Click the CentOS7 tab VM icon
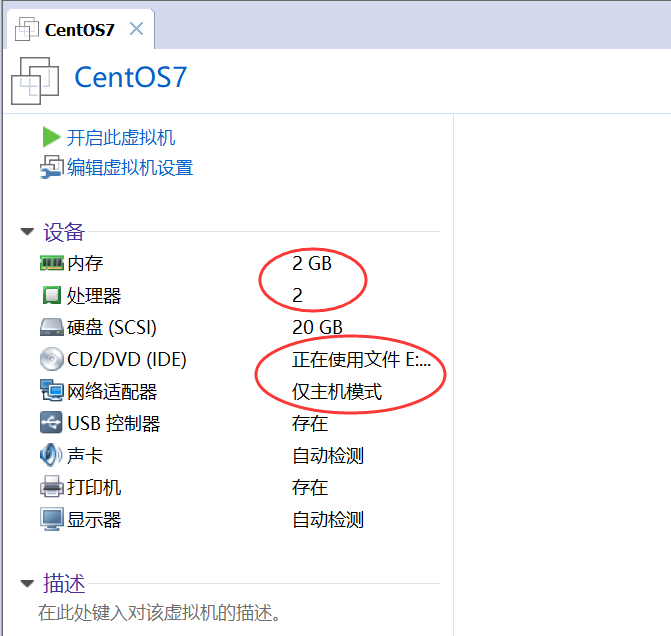671x636 pixels. [x=27, y=29]
